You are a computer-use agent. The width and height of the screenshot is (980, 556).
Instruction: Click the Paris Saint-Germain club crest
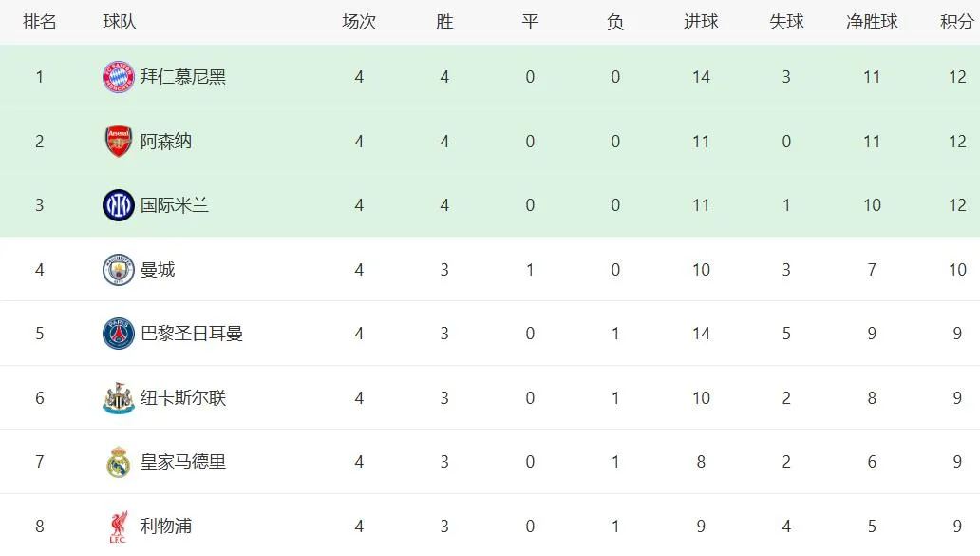tap(119, 334)
